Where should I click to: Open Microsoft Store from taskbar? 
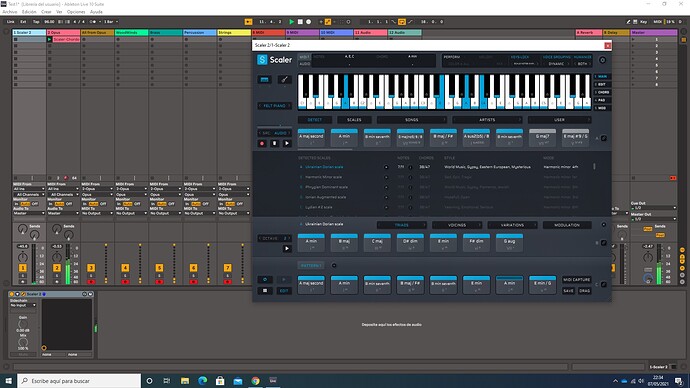coord(220,381)
